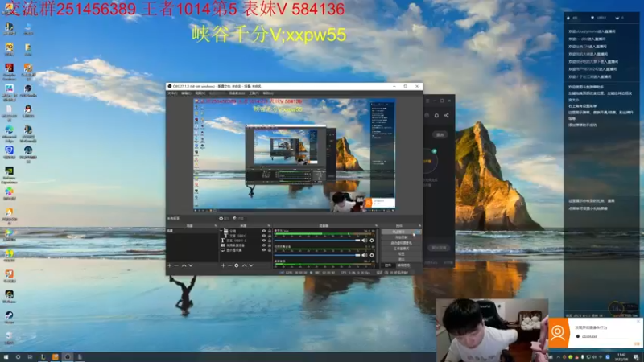Image resolution: width=644 pixels, height=362 pixels.
Task: Move the selected source up in Sources
Action: pyautogui.click(x=245, y=265)
